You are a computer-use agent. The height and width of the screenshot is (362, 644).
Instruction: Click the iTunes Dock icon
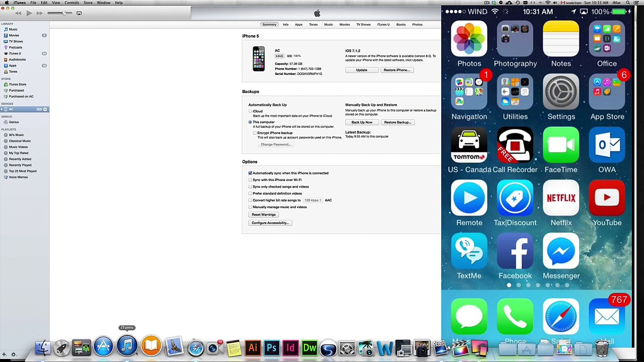coord(127,346)
